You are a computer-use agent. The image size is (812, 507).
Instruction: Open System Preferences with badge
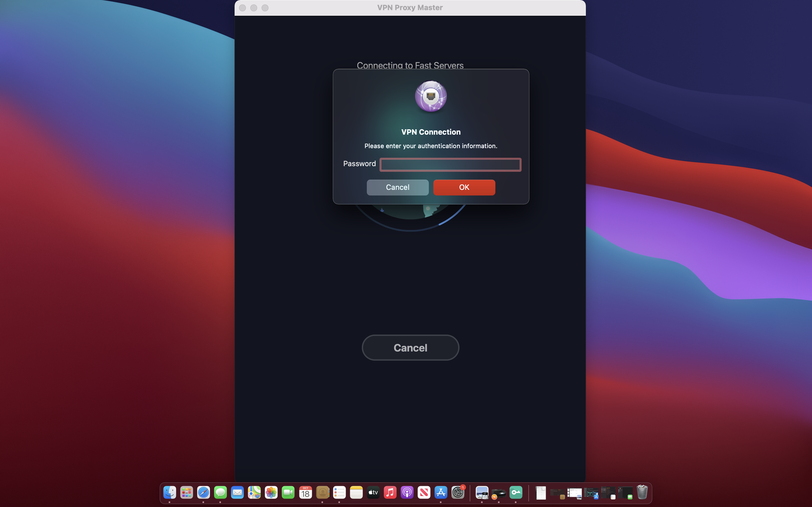click(x=458, y=493)
